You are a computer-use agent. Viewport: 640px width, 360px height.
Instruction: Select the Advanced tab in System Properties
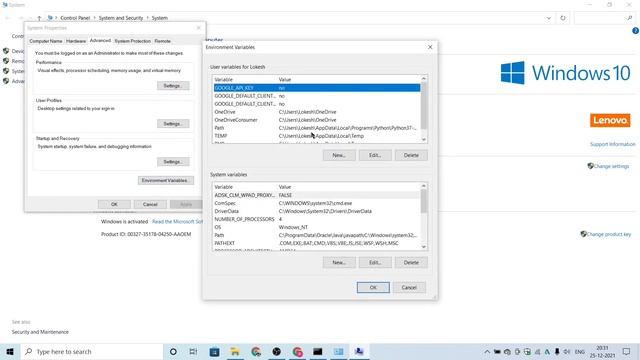point(100,40)
